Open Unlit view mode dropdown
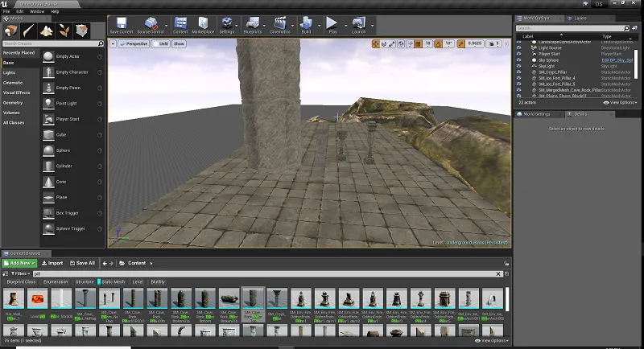This screenshot has height=349, width=644. (160, 44)
